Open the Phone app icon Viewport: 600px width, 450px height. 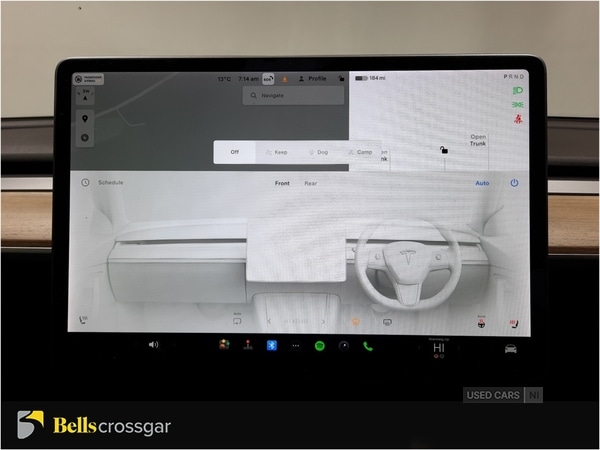[367, 346]
